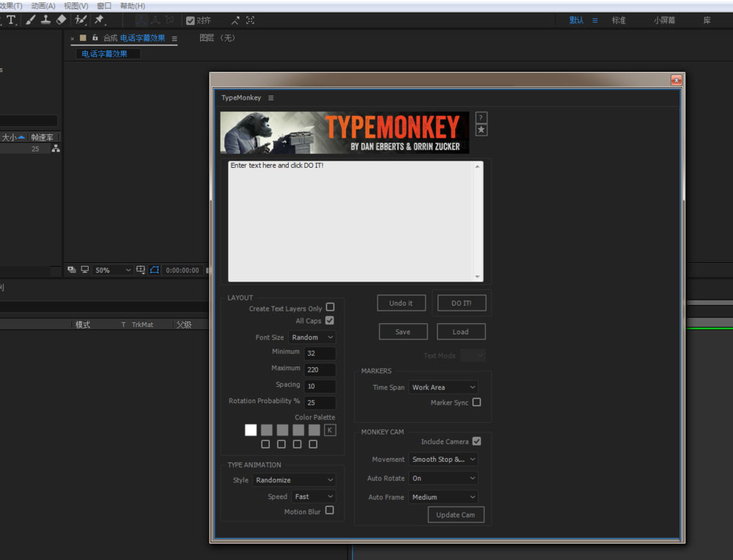Select the white color palette swatch

[251, 430]
